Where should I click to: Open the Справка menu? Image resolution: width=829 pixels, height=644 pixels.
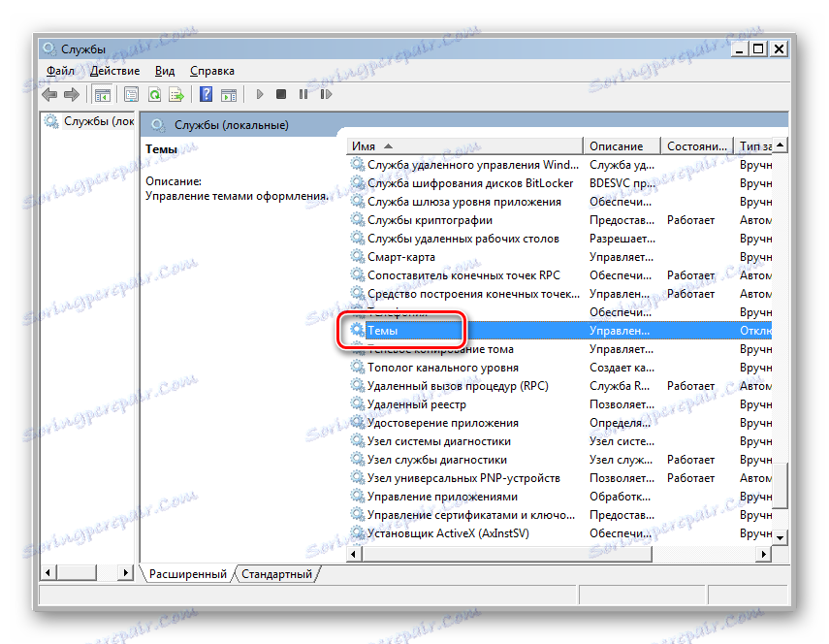pos(212,71)
